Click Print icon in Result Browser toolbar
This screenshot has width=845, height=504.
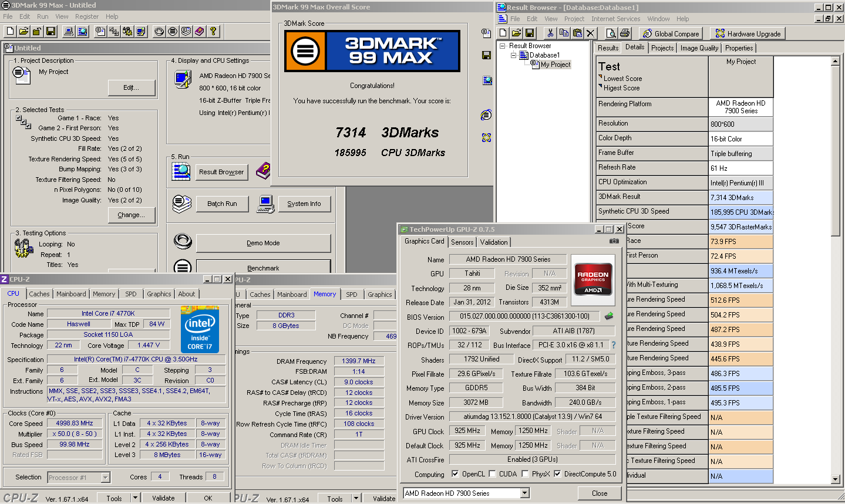(625, 33)
